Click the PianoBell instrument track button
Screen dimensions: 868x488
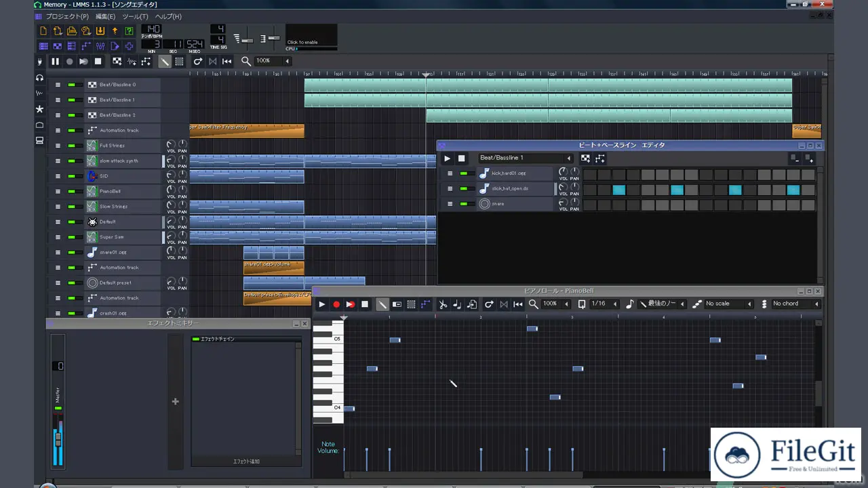coord(123,191)
